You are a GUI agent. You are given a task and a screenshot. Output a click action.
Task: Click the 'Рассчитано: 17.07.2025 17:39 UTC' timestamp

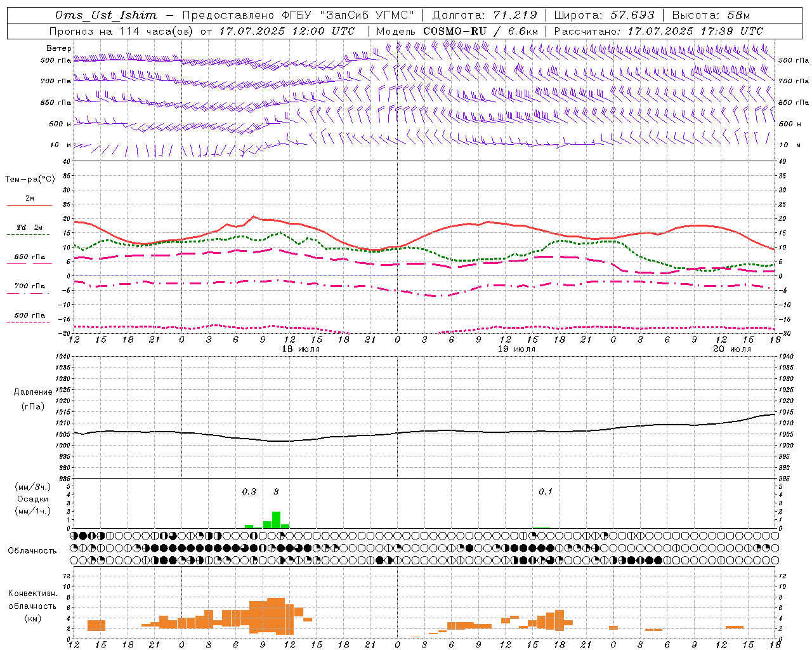pos(658,31)
